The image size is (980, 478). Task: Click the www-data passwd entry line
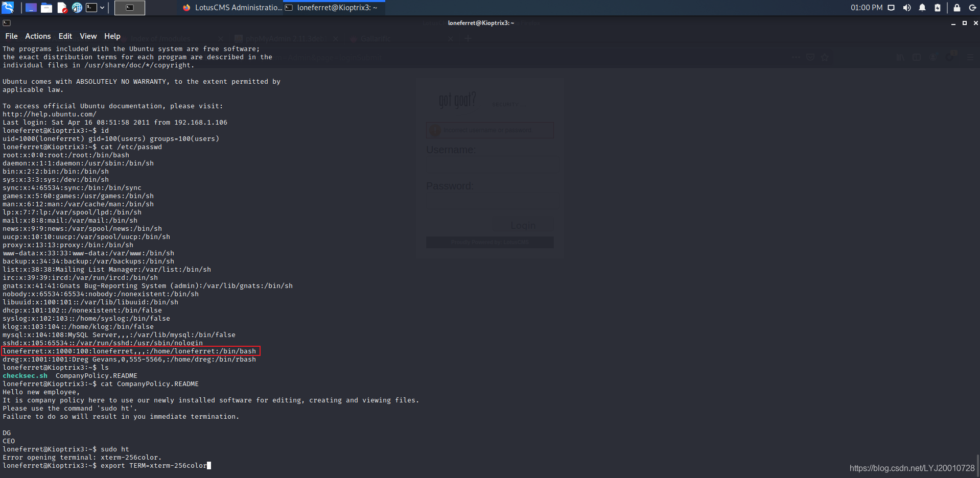coord(88,253)
